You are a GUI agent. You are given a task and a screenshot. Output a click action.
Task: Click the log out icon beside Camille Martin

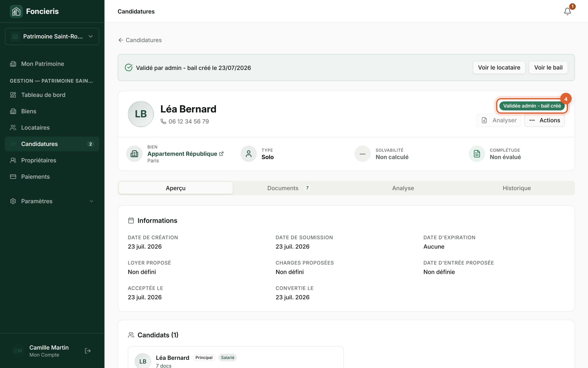point(88,351)
